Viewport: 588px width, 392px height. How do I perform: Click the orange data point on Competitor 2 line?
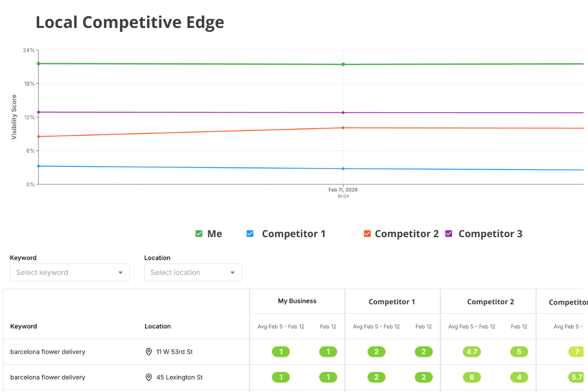(343, 127)
